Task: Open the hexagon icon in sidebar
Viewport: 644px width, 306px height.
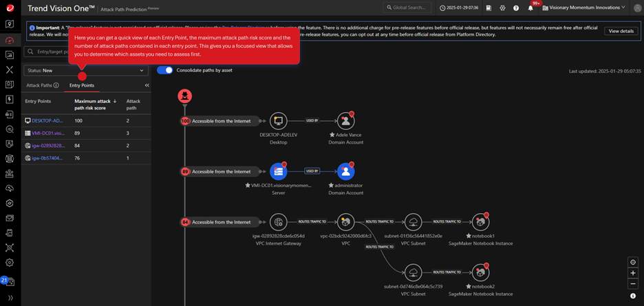Action: (x=10, y=203)
